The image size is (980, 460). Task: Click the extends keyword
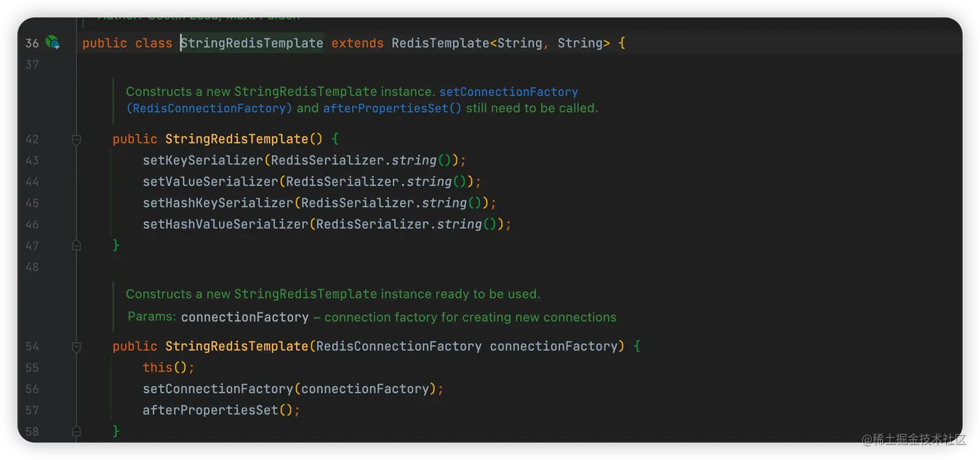pos(357,43)
